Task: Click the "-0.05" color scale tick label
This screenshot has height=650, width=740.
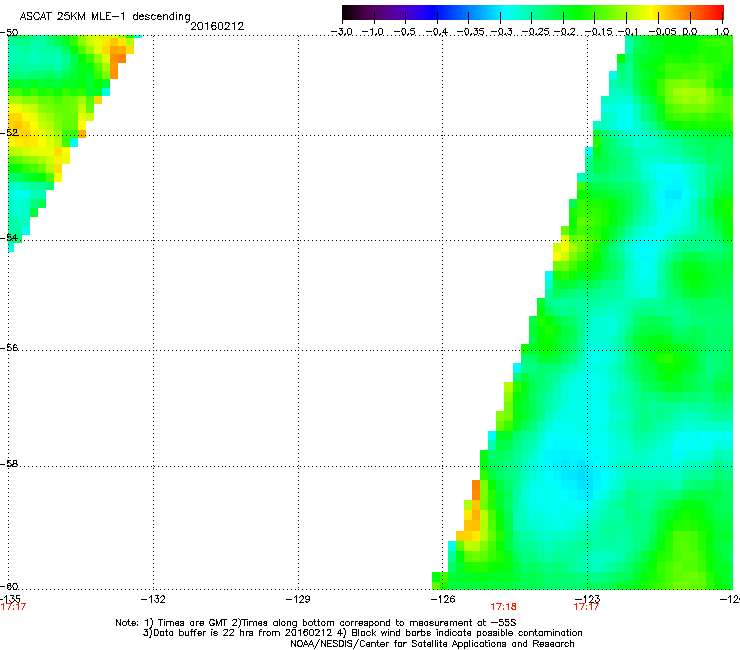Action: pos(662,32)
